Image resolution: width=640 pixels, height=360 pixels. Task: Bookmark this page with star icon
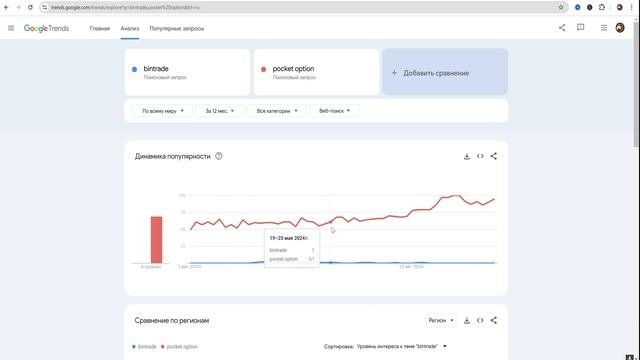click(x=561, y=7)
